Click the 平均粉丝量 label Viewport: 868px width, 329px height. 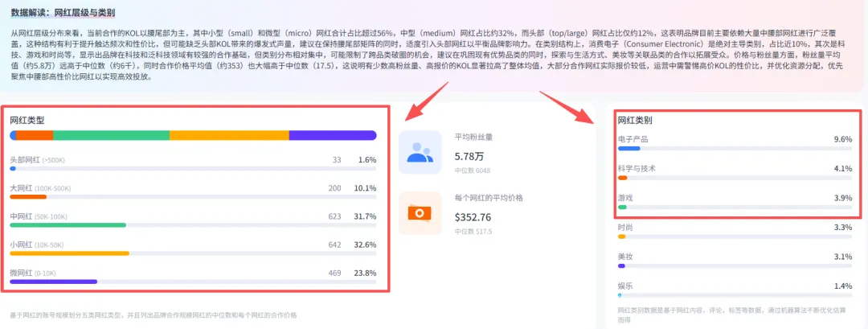point(473,137)
